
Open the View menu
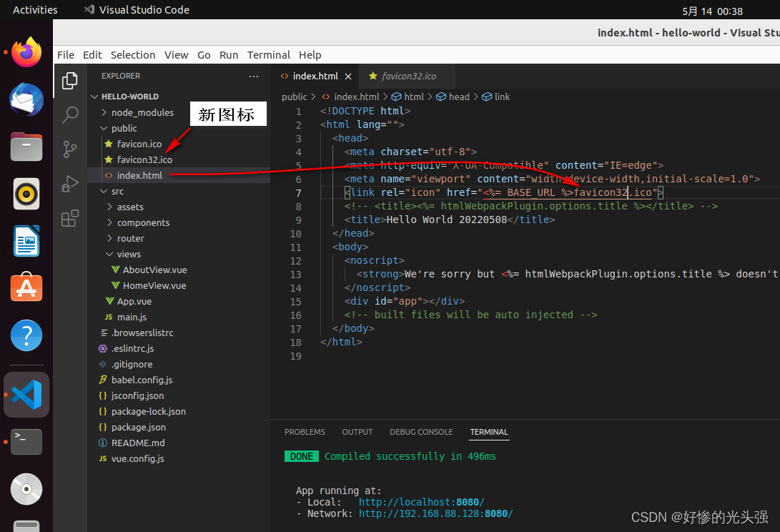click(176, 55)
